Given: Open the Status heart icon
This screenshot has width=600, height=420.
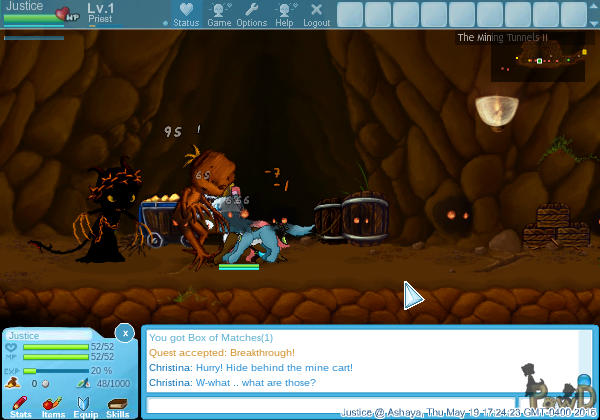Looking at the screenshot, I should click(186, 14).
